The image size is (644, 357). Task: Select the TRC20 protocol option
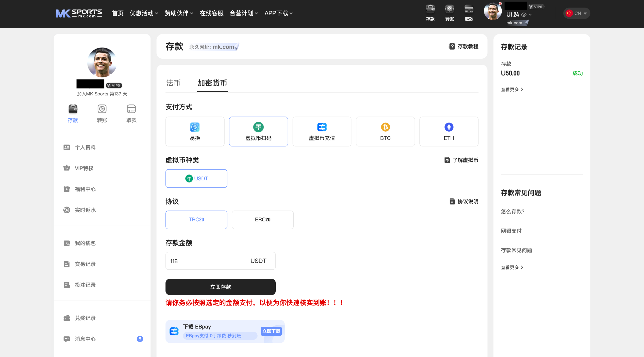pos(196,220)
